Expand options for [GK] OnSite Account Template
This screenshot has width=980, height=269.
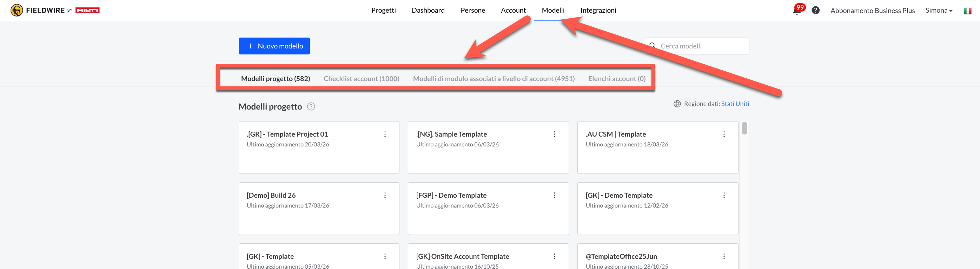click(x=554, y=256)
